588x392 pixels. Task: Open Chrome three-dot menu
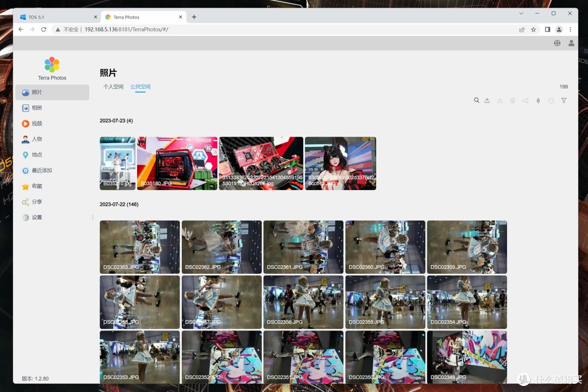click(571, 29)
